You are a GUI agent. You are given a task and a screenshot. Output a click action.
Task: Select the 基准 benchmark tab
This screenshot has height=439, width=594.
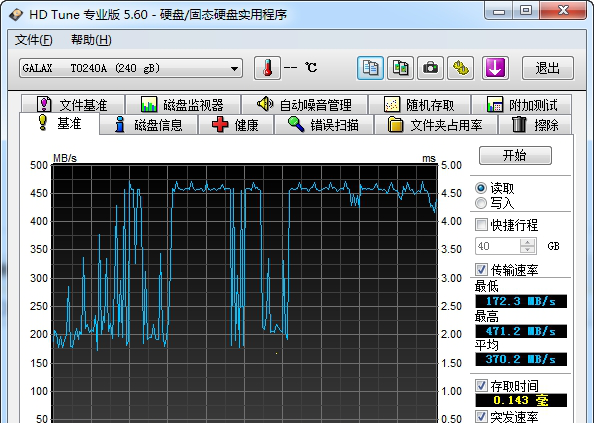point(59,123)
